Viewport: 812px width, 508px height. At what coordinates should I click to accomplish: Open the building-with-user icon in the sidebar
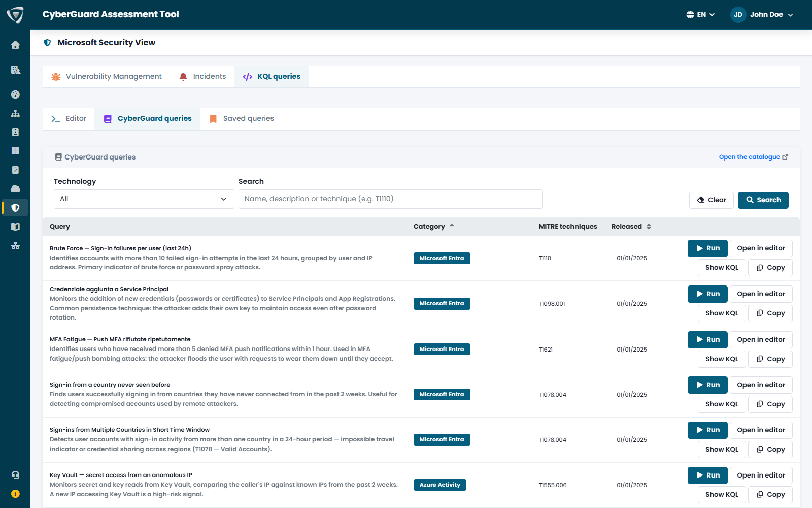15,70
